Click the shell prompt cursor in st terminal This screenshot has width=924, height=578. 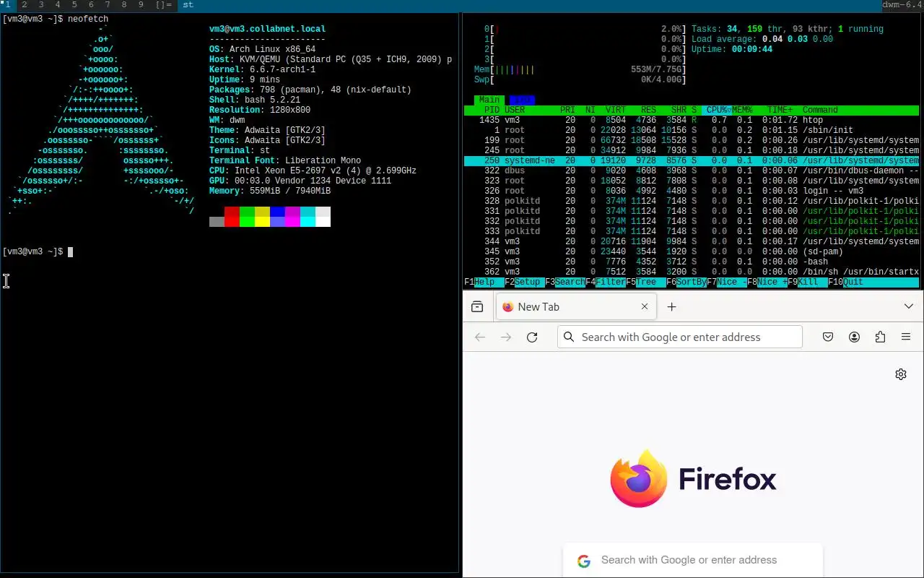[x=70, y=251]
